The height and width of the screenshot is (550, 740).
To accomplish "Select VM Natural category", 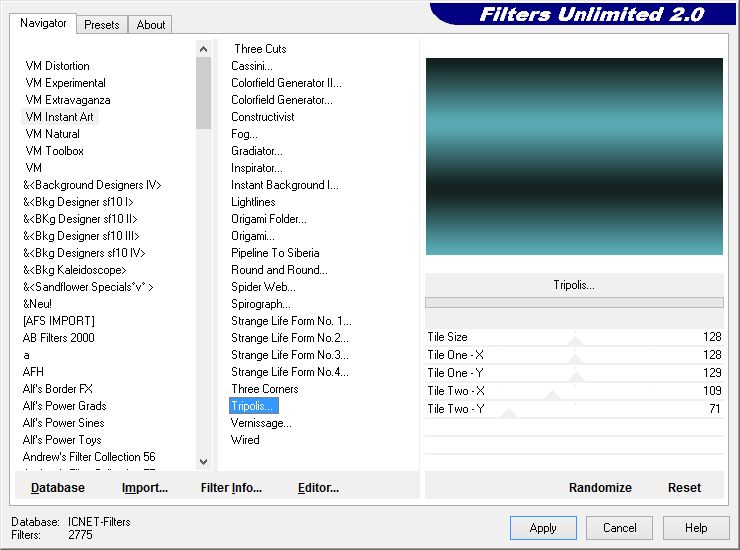I will (52, 134).
